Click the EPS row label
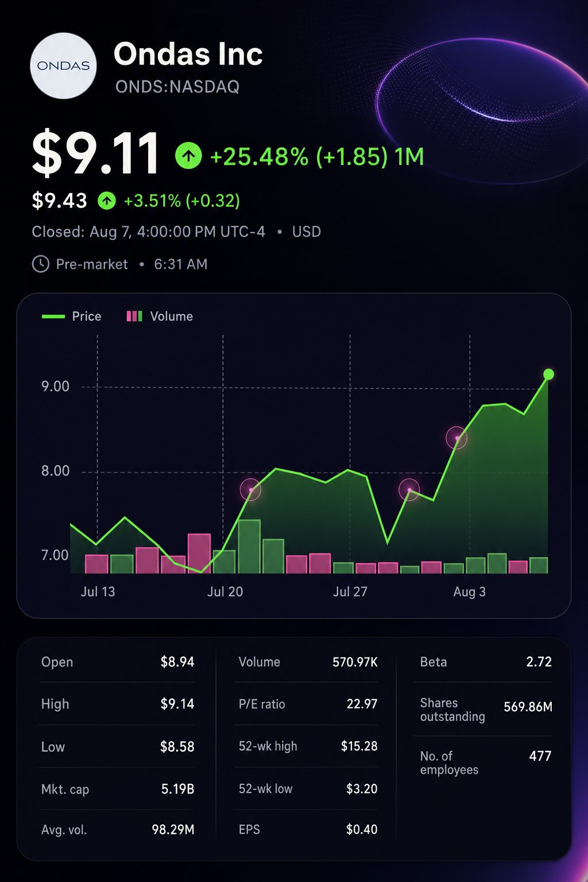 pos(249,830)
